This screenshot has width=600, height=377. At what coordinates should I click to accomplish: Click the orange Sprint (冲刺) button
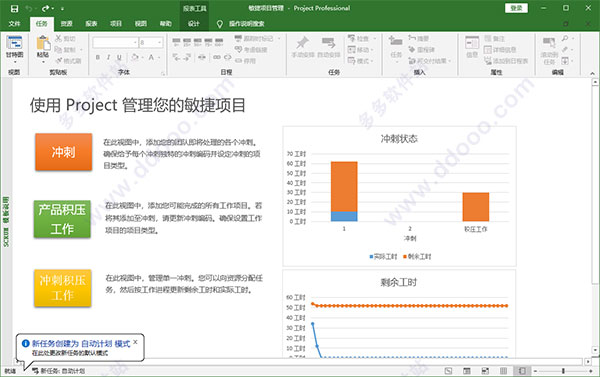[x=64, y=152]
